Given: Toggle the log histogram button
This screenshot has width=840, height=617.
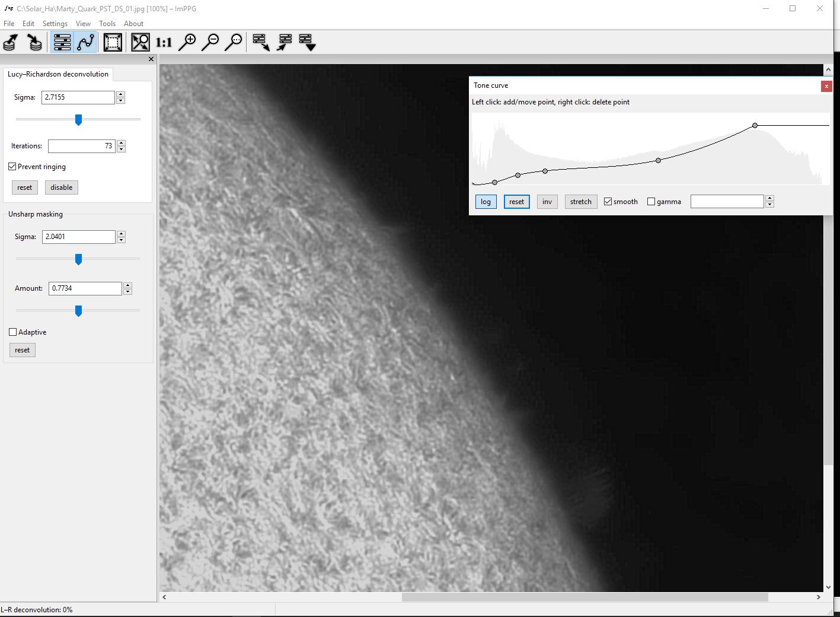Looking at the screenshot, I should (486, 202).
